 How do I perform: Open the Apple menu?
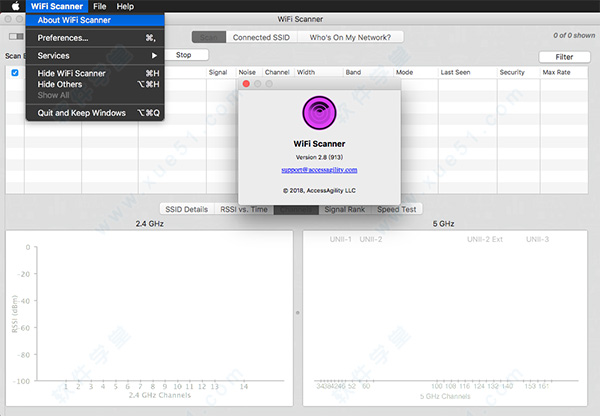(16, 6)
